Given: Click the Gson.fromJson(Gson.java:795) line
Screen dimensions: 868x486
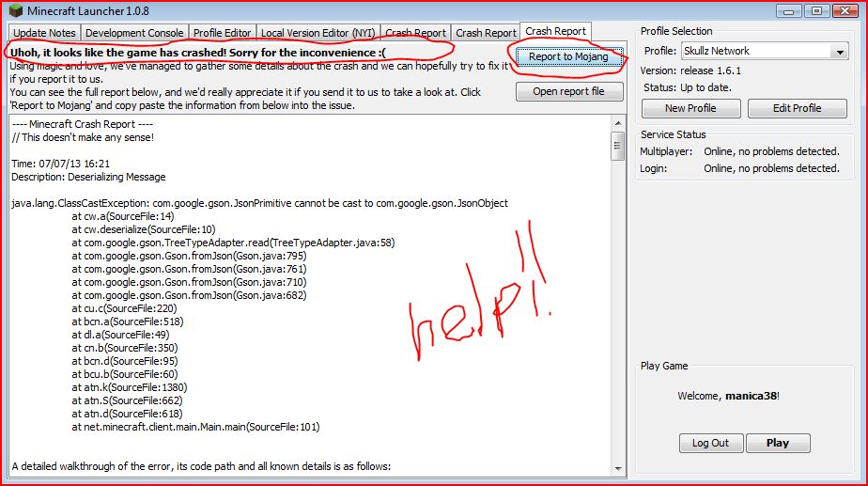Looking at the screenshot, I should click(x=189, y=256).
